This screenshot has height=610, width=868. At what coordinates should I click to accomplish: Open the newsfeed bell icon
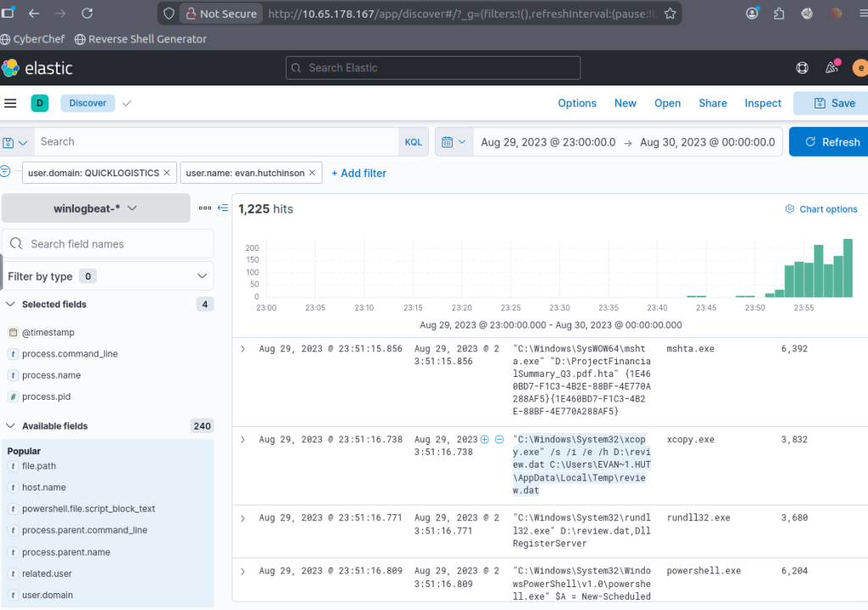(x=832, y=68)
